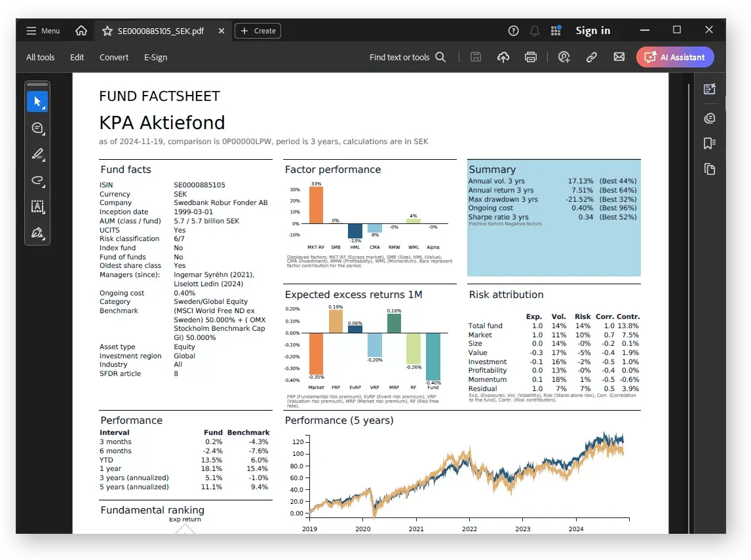751x560 pixels.
Task: Open the E-Sign menu
Action: [156, 57]
